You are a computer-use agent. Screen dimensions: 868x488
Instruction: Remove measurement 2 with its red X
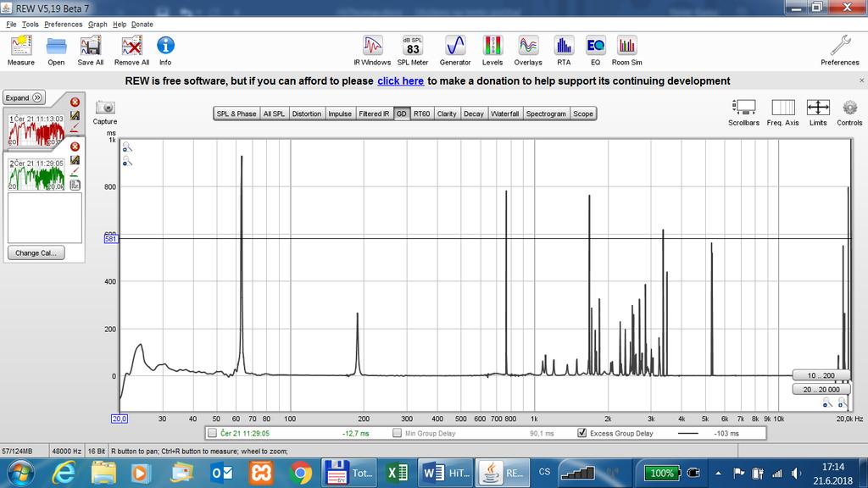[75, 147]
